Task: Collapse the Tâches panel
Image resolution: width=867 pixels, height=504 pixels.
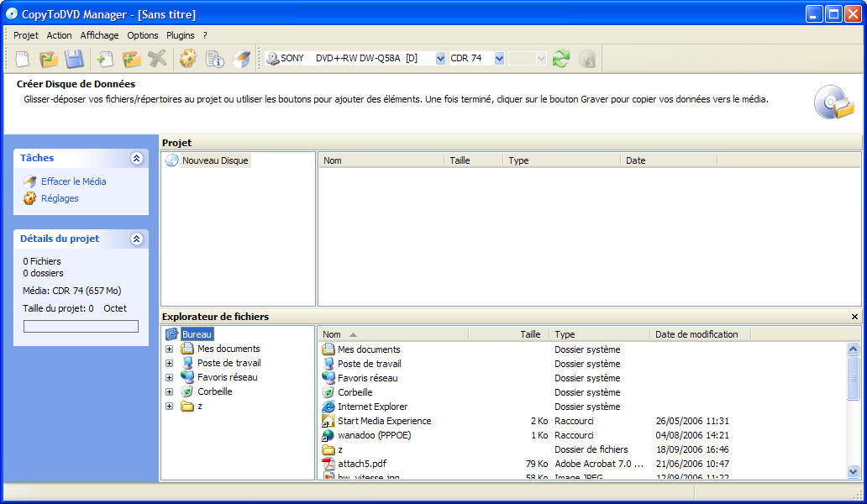Action: tap(136, 158)
